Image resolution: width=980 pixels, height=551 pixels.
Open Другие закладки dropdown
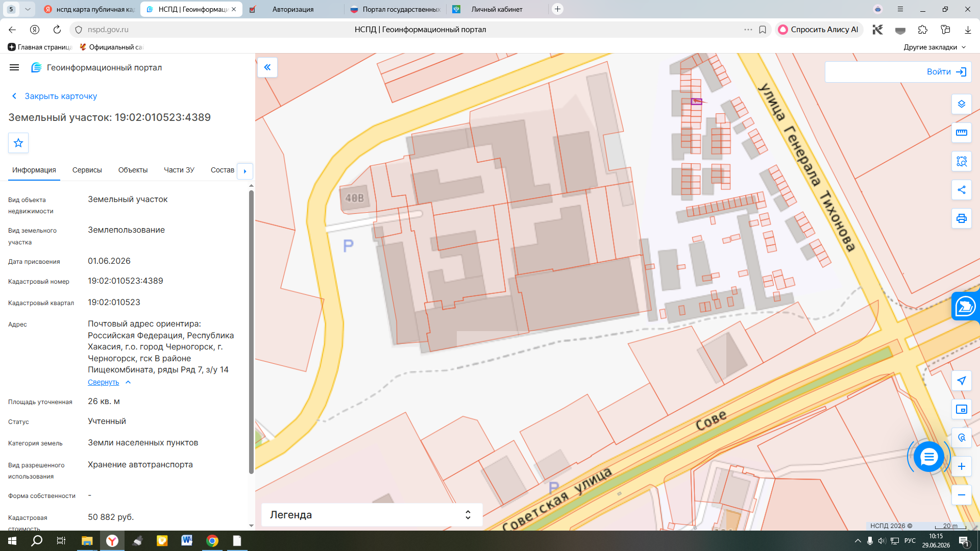point(935,47)
